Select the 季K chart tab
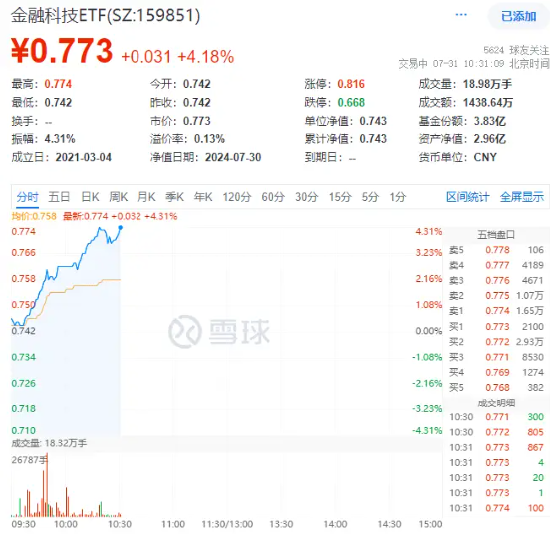 174,197
